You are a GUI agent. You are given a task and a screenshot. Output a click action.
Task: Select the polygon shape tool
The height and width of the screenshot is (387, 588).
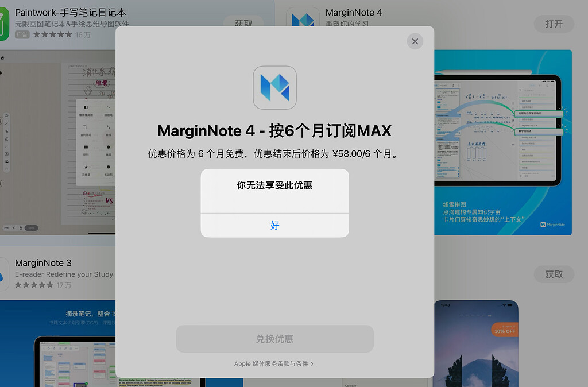(x=108, y=167)
